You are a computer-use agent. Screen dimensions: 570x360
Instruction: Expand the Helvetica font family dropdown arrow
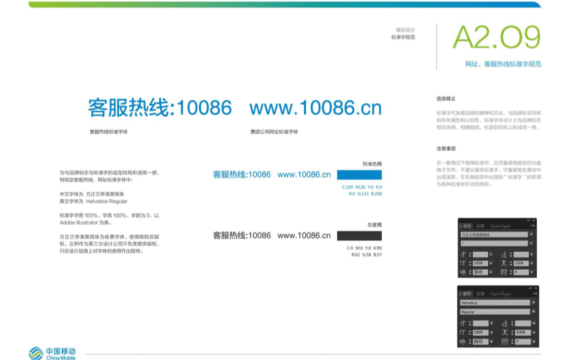coord(534,303)
